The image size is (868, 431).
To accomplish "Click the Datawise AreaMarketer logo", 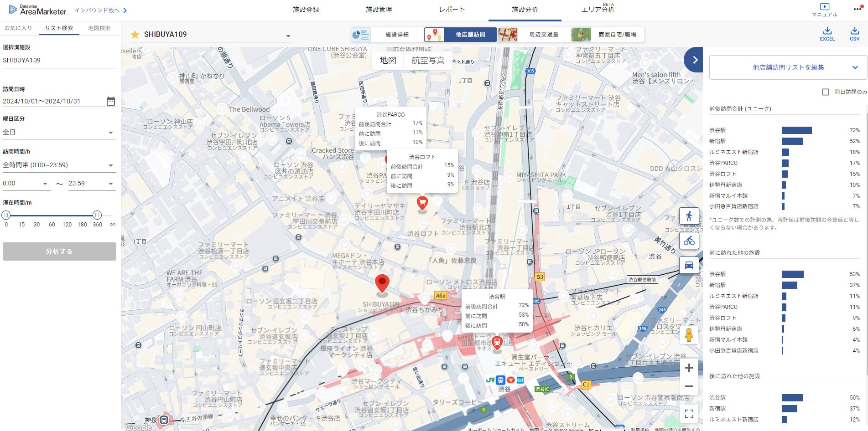I will (38, 10).
